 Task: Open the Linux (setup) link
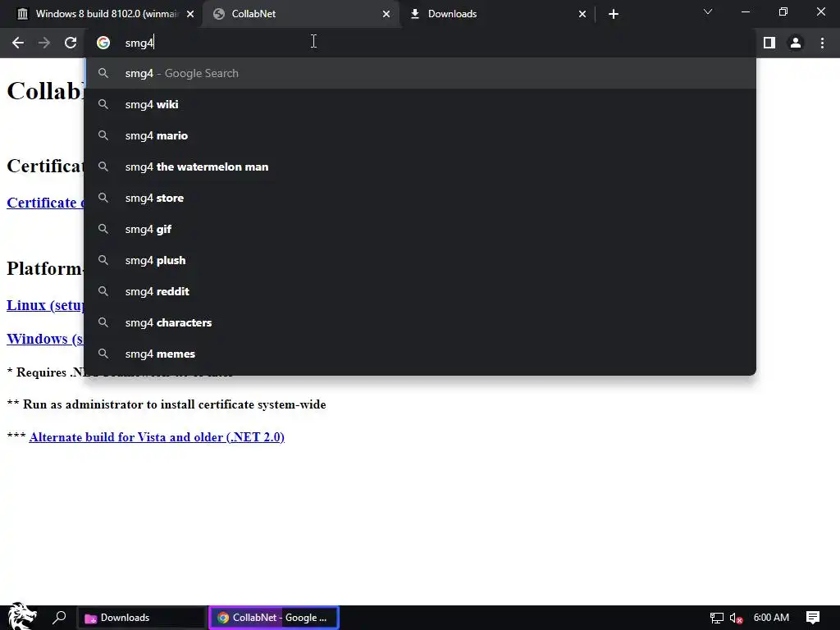click(x=45, y=305)
